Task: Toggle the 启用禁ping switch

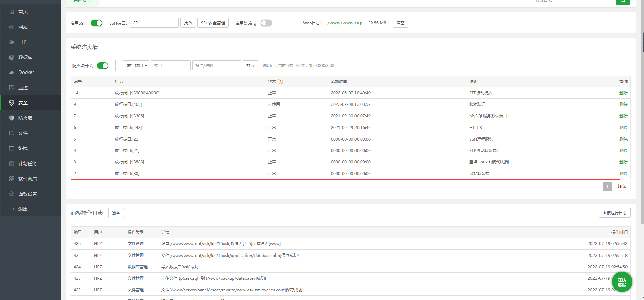Action: [266, 23]
